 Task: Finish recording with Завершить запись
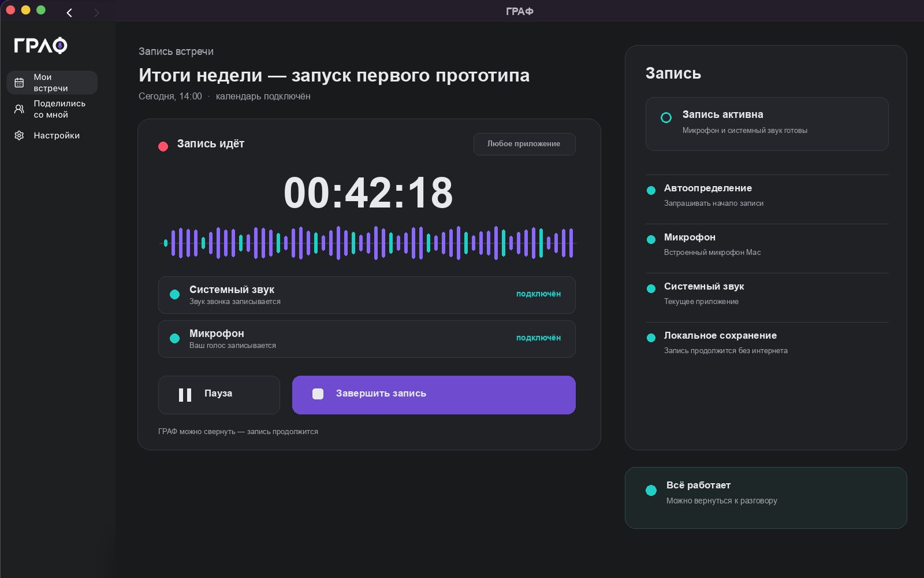[x=434, y=395]
